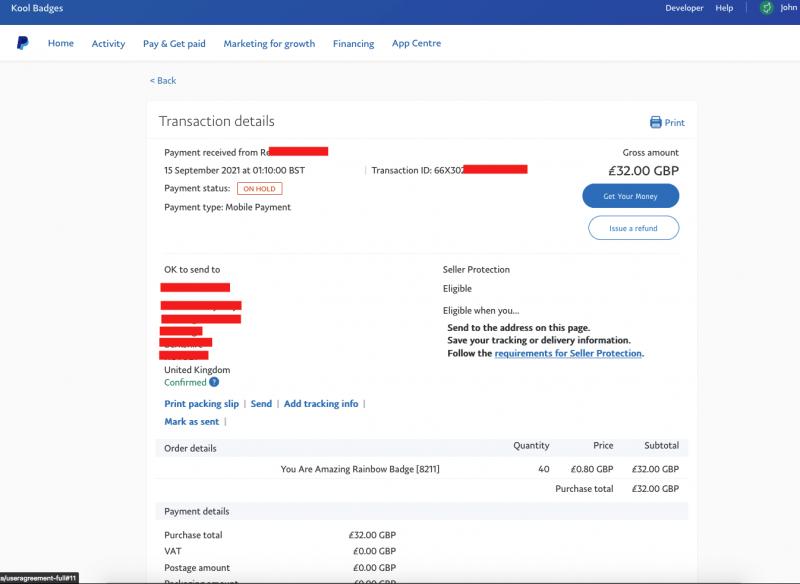Click the Price column header
The height and width of the screenshot is (584, 800).
[603, 445]
